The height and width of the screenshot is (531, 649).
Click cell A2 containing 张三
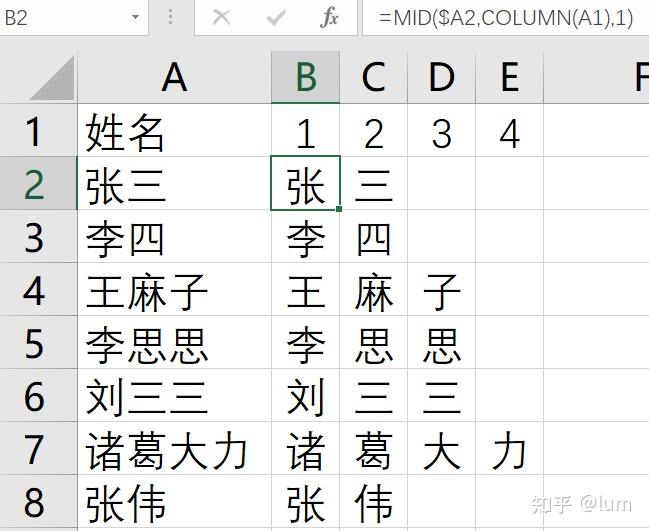pyautogui.click(x=174, y=183)
